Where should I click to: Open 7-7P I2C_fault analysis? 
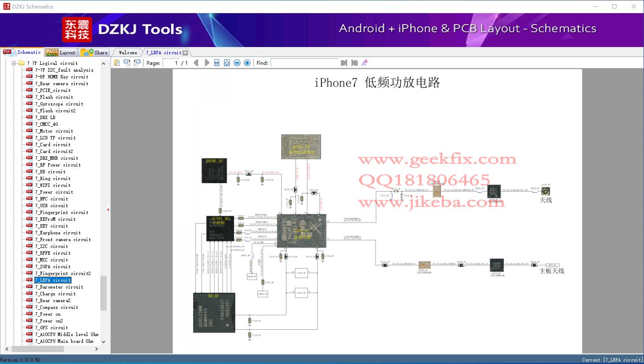coord(64,70)
